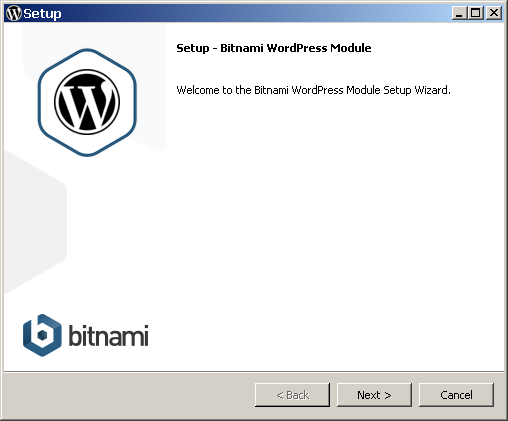
Task: Click the "Setup" title bar text
Action: click(42, 14)
